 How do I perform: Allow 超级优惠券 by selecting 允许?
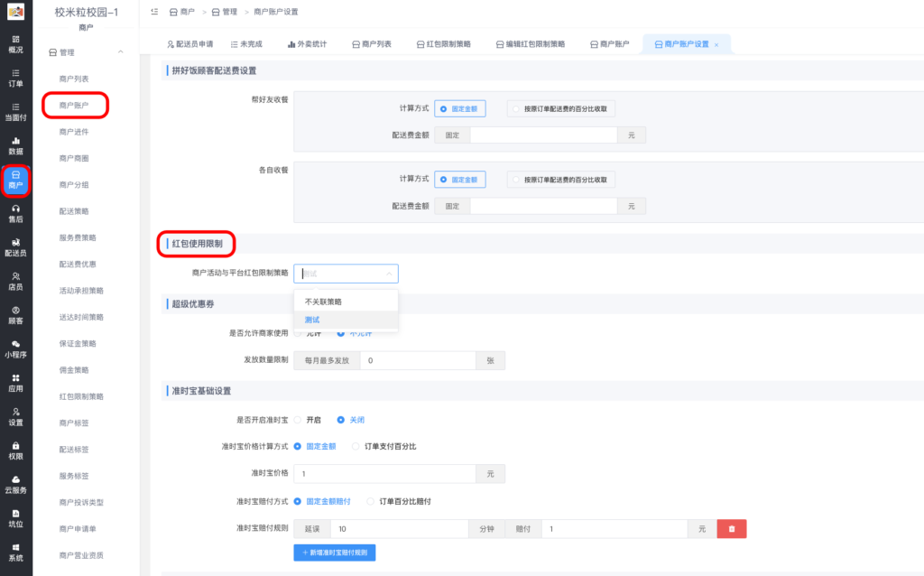[x=305, y=331]
